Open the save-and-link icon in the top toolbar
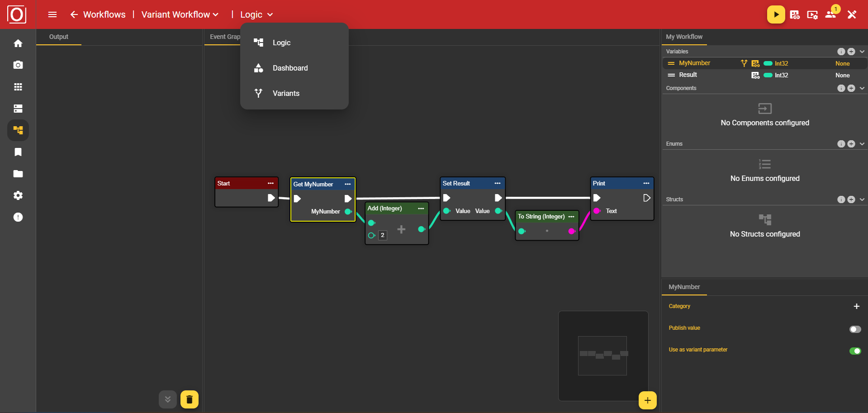The width and height of the screenshot is (868, 413). coord(794,14)
